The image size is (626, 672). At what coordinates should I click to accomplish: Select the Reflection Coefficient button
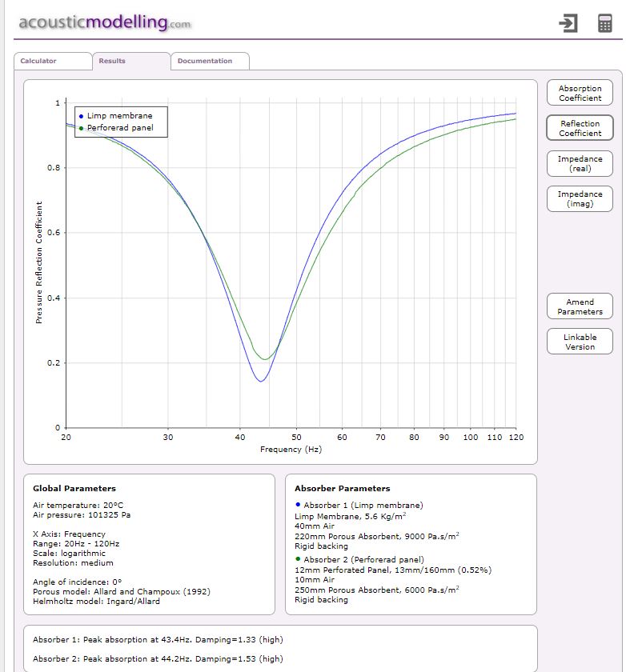pos(580,128)
